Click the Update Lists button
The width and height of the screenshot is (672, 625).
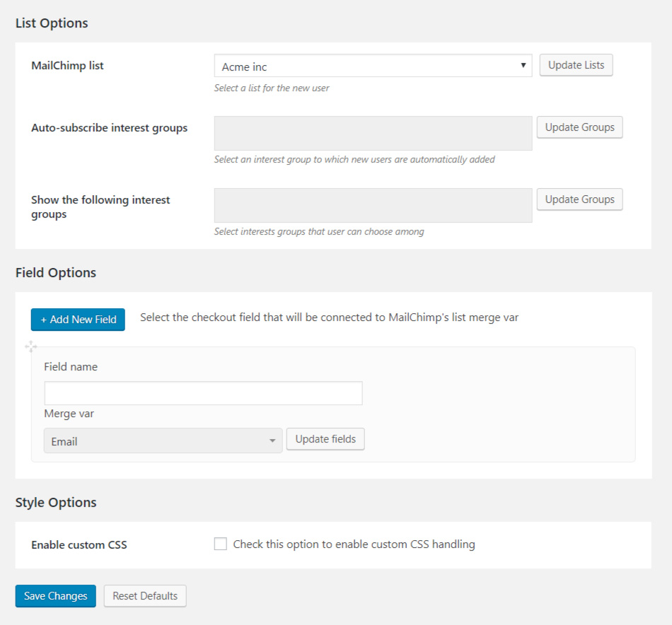click(576, 65)
